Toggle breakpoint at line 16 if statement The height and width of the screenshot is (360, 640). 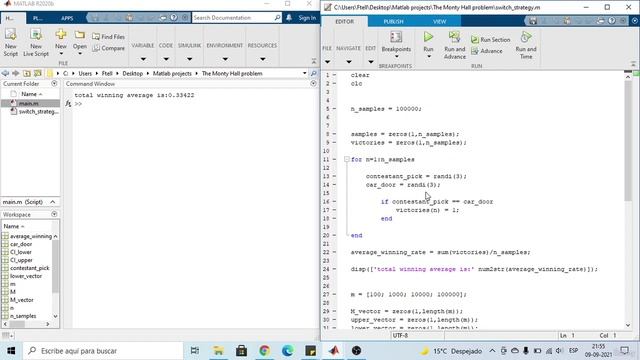[x=334, y=202]
